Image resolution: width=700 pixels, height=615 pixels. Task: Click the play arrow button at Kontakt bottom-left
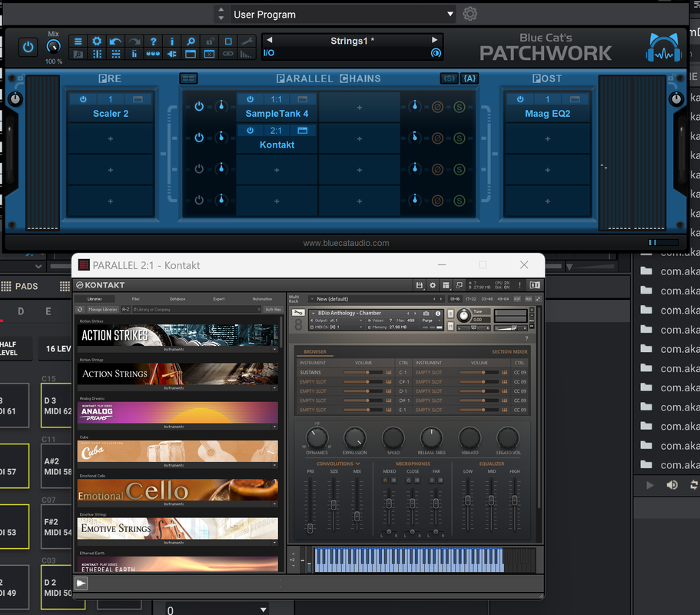(x=81, y=583)
